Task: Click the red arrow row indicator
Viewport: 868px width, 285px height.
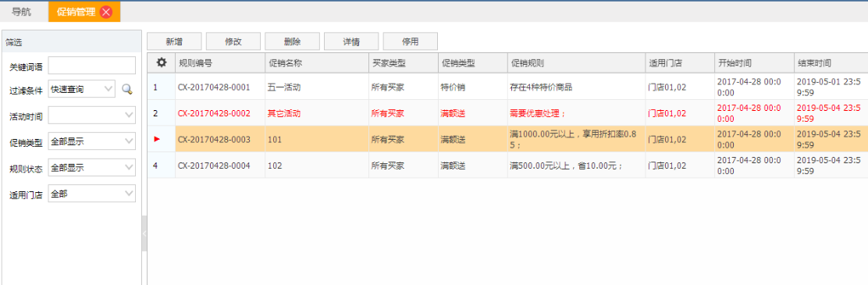Action: (x=157, y=139)
